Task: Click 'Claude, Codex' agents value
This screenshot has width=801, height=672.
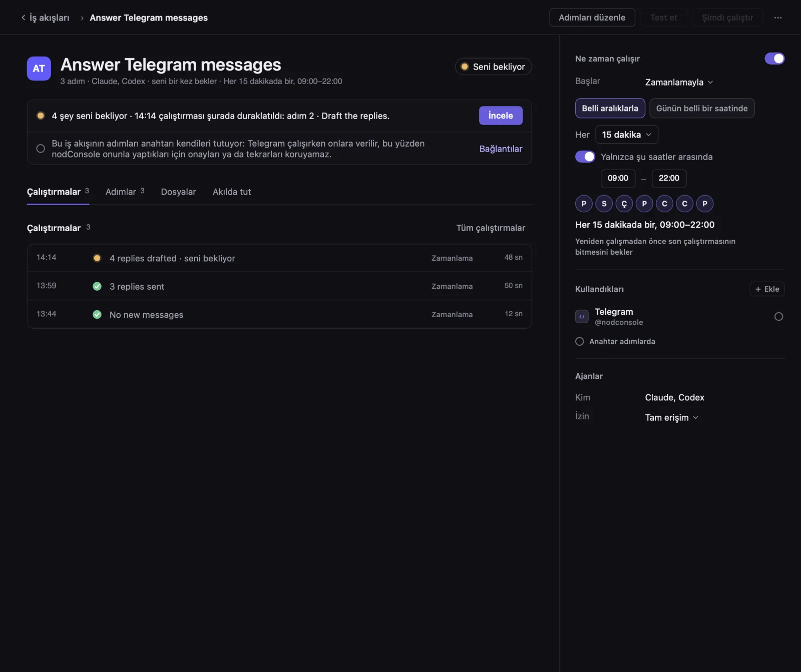Action: tap(674, 397)
